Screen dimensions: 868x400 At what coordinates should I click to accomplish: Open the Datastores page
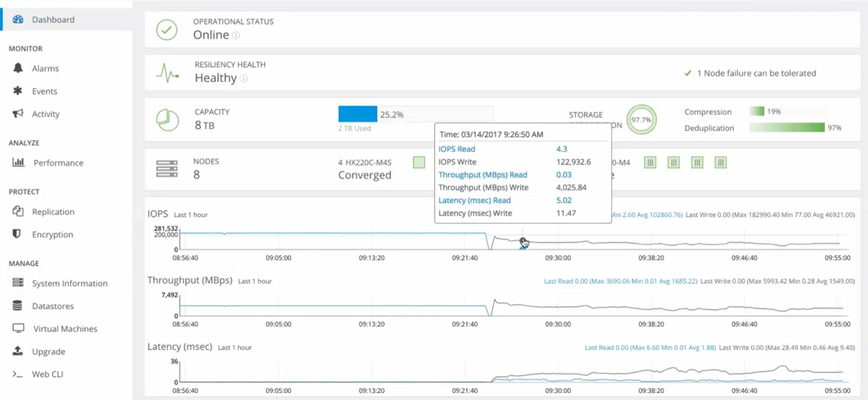52,306
